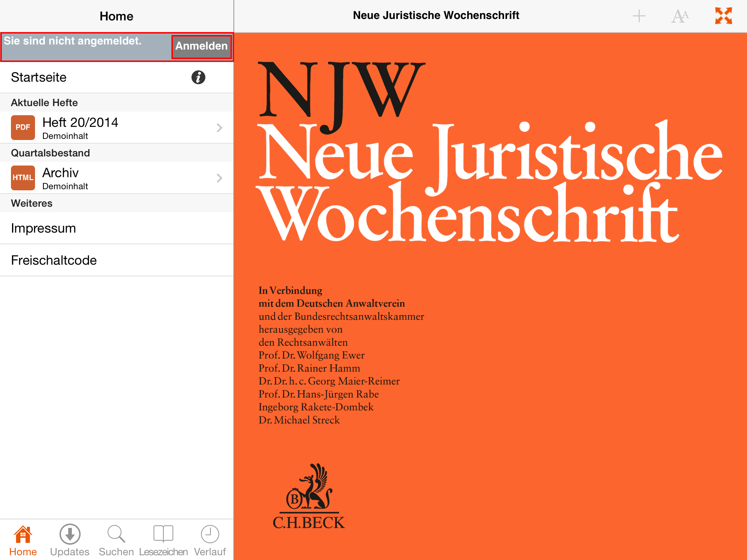Tap the NJW cover image
This screenshot has height=560, width=747.
(491, 296)
